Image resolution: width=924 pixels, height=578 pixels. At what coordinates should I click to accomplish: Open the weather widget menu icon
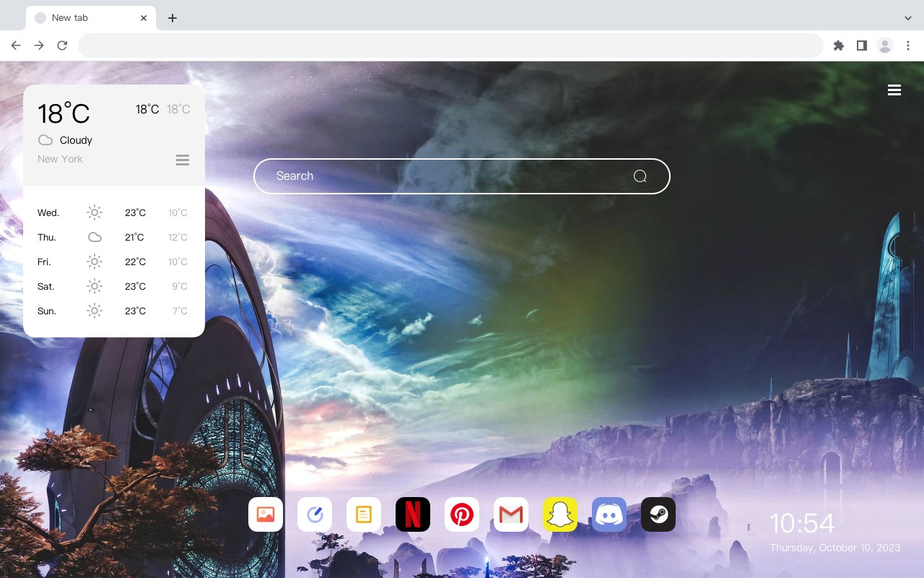tap(183, 160)
